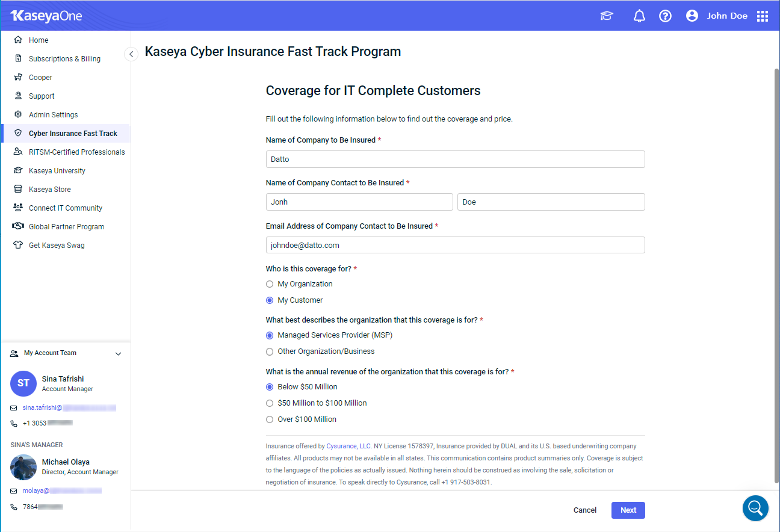Viewport: 780px width, 532px height.
Task: Collapse the My Account Team section
Action: (118, 354)
